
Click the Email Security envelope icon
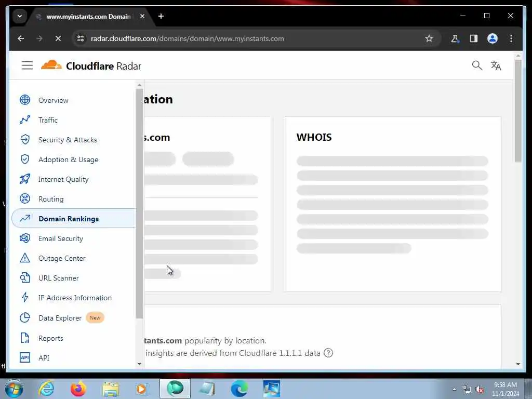click(25, 238)
